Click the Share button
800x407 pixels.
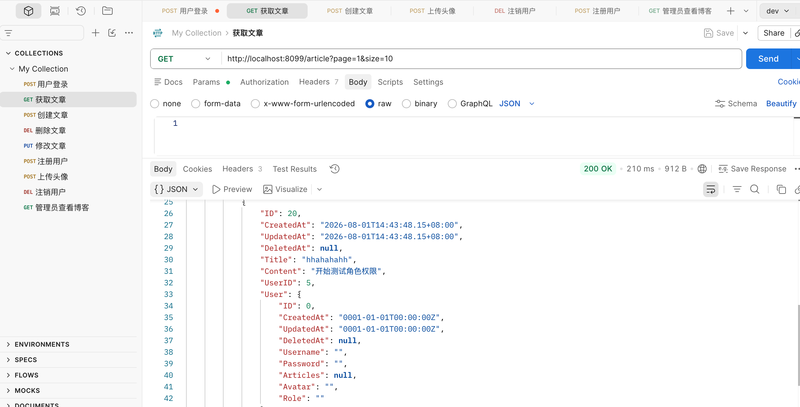click(x=773, y=33)
